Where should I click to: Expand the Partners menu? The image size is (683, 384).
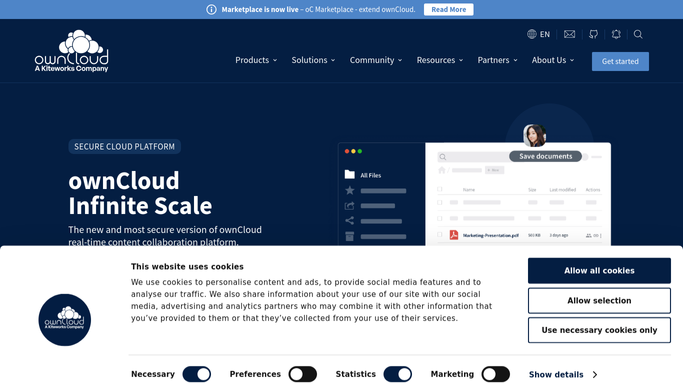[x=497, y=60]
